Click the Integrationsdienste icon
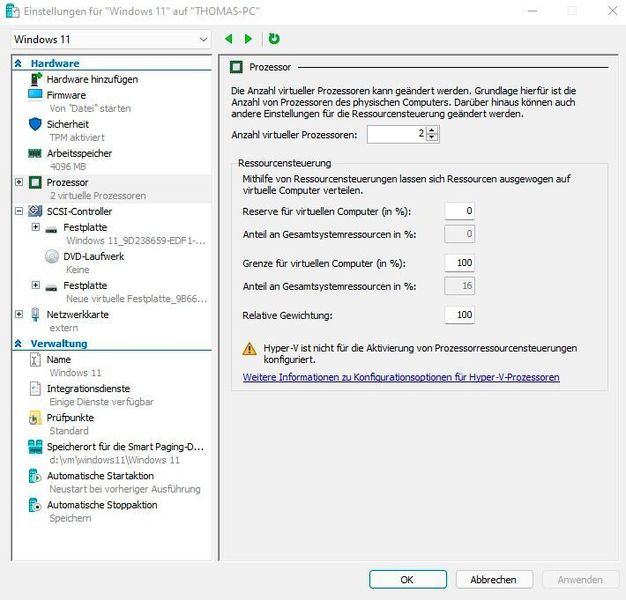The height and width of the screenshot is (600, 626). coord(35,388)
